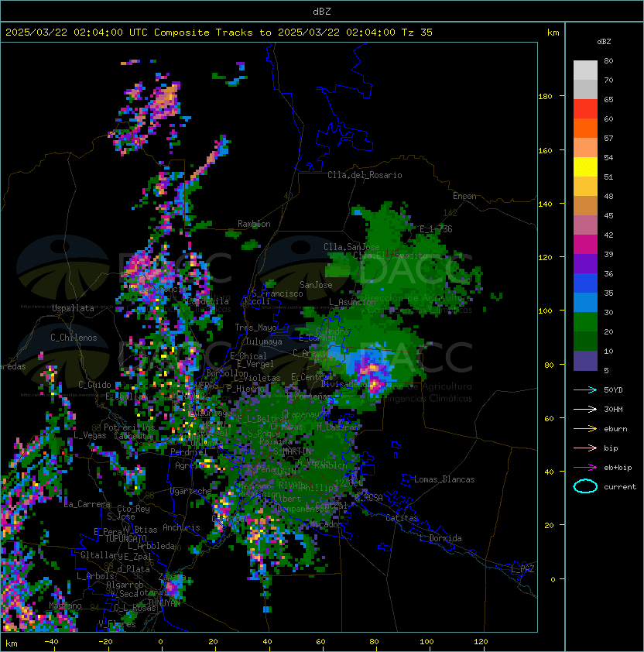This screenshot has width=644, height=652.
Task: Click the La_Carrera label
Action: [x=87, y=504]
